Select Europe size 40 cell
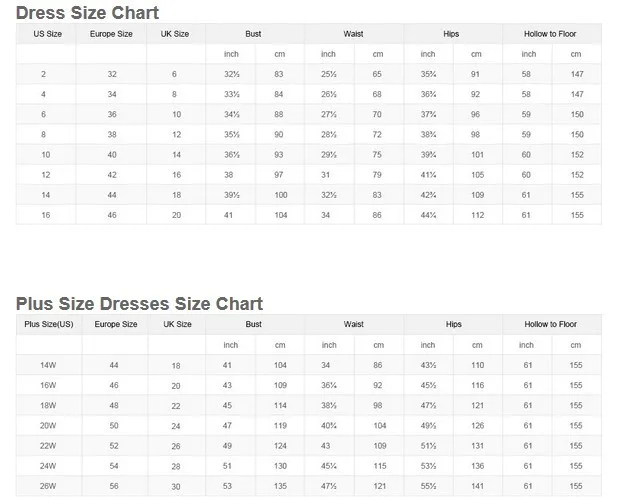Viewport: 620px width, 504px height. coord(112,155)
